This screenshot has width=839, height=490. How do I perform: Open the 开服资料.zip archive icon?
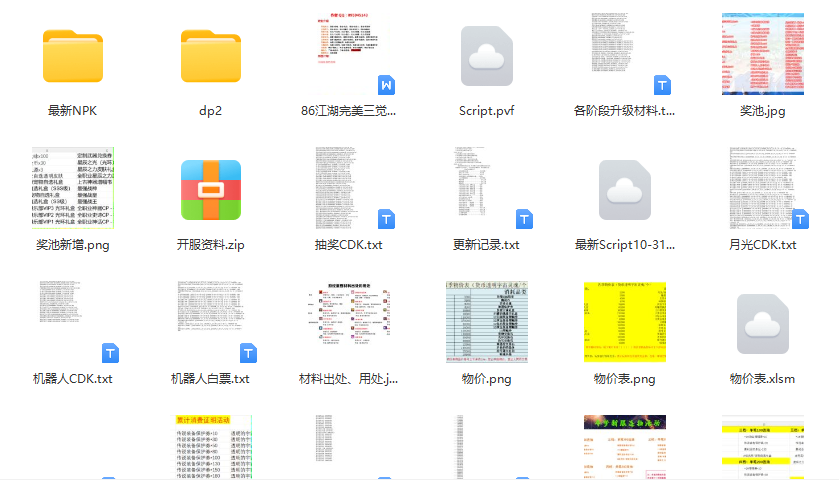(210, 190)
